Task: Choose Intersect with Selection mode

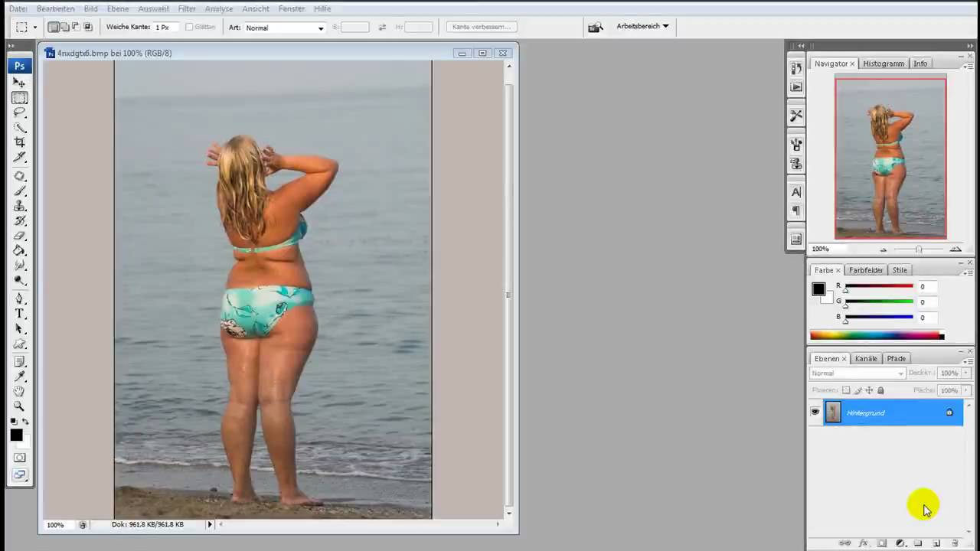Action: click(88, 27)
